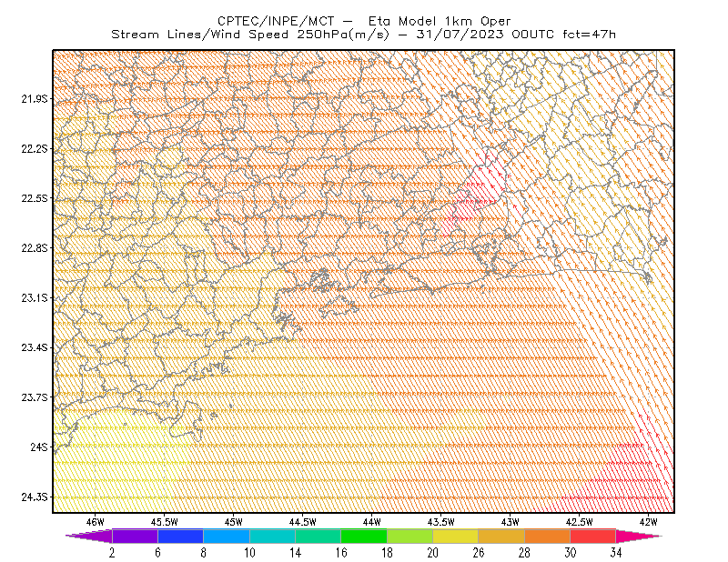
Task: Click the cyan 10–14 legend color
Action: point(272,536)
